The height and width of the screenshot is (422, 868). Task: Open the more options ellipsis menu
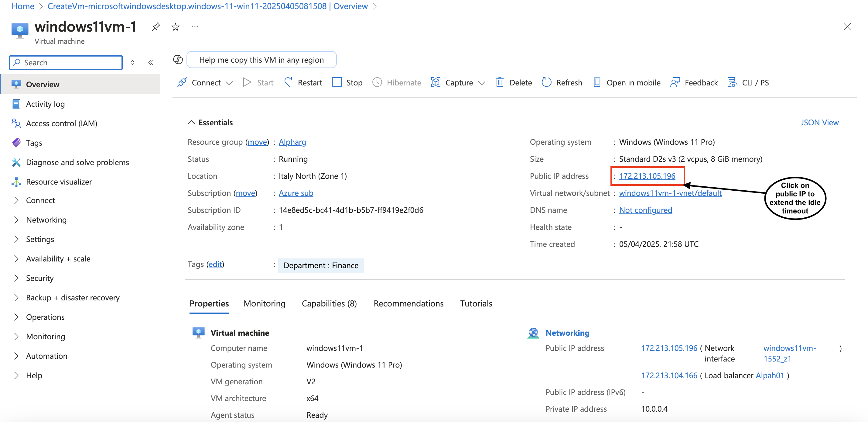pyautogui.click(x=195, y=27)
